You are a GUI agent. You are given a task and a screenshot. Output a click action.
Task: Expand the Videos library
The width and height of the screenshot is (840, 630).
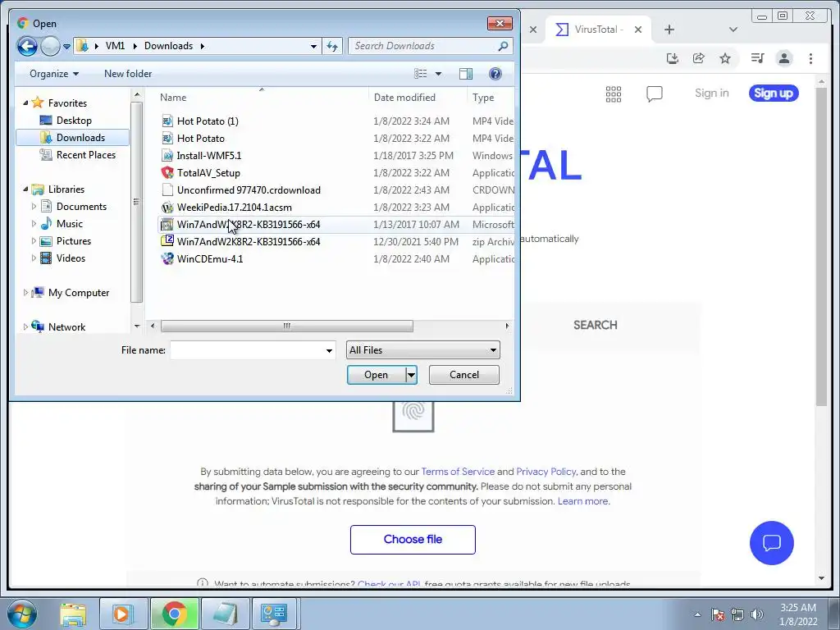34,258
